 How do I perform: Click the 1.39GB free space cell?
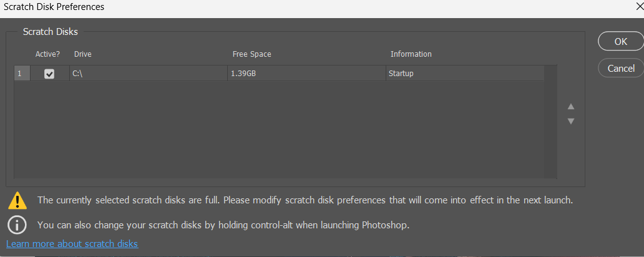pyautogui.click(x=243, y=74)
